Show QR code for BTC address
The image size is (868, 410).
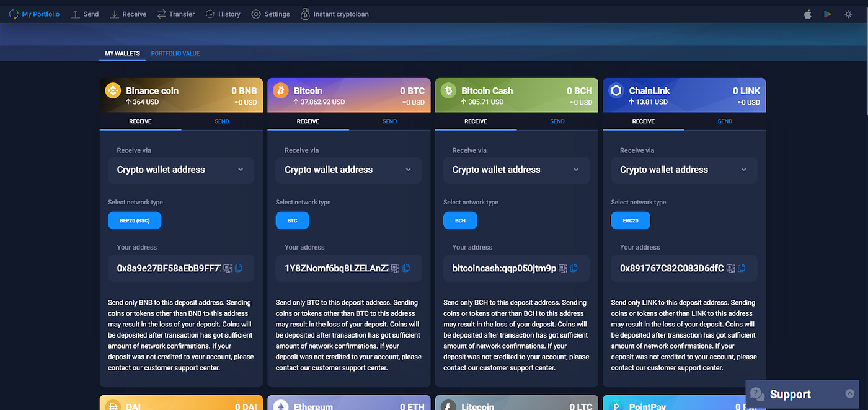(395, 268)
